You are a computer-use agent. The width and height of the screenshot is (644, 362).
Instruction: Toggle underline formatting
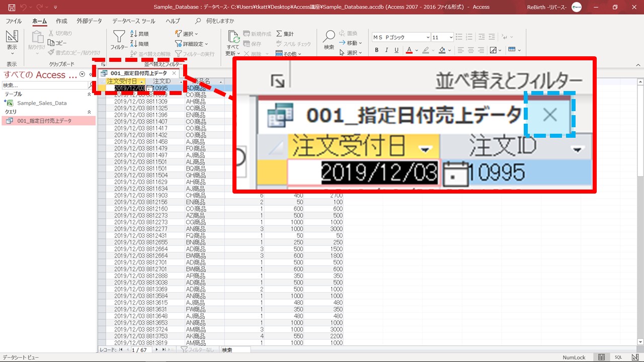(396, 50)
